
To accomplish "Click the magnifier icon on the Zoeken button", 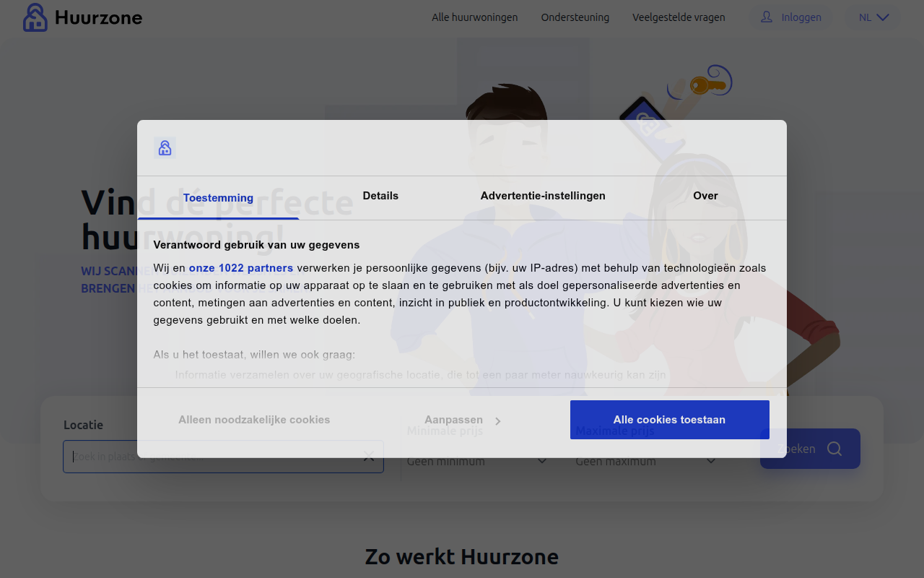I will click(834, 449).
